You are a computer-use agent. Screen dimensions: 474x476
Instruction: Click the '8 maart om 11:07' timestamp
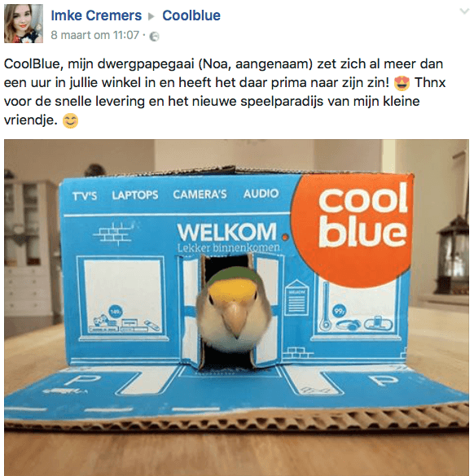tap(94, 35)
